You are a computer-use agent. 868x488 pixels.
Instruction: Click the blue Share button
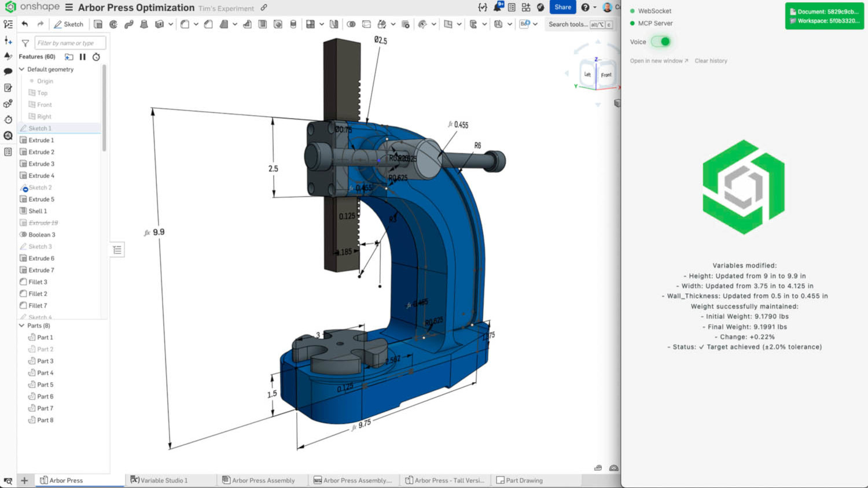click(562, 8)
